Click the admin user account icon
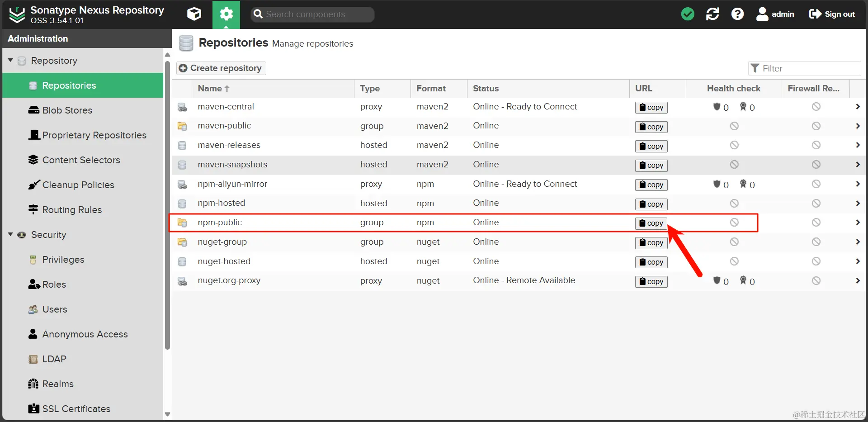This screenshot has width=868, height=422. (762, 14)
